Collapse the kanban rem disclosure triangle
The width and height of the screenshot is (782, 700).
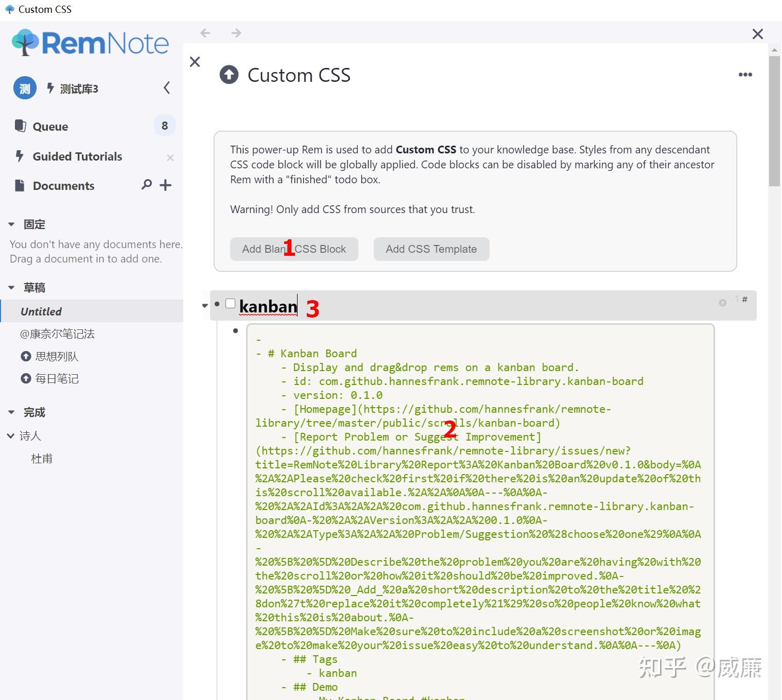click(x=204, y=305)
